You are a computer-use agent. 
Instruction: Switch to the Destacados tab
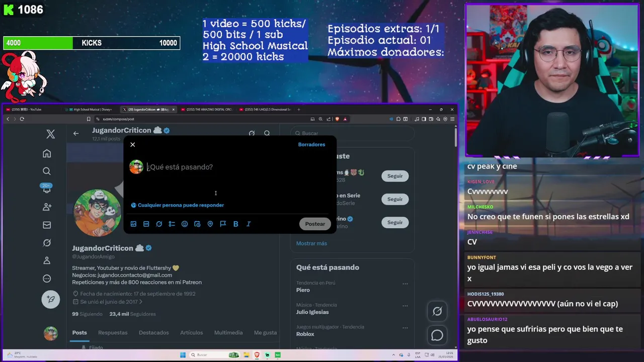pyautogui.click(x=154, y=332)
